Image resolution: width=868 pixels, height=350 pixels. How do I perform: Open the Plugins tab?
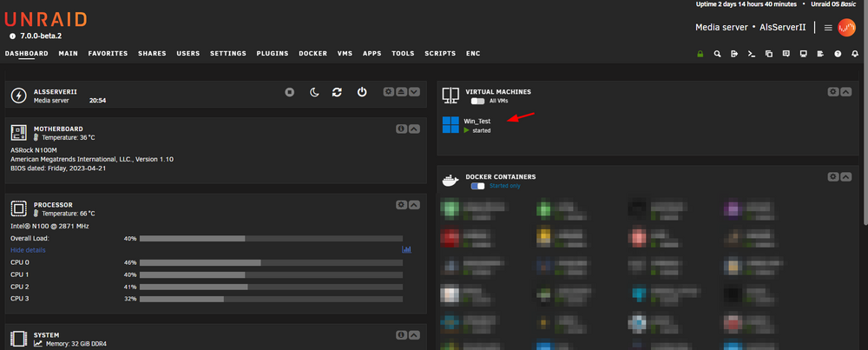[x=273, y=54]
